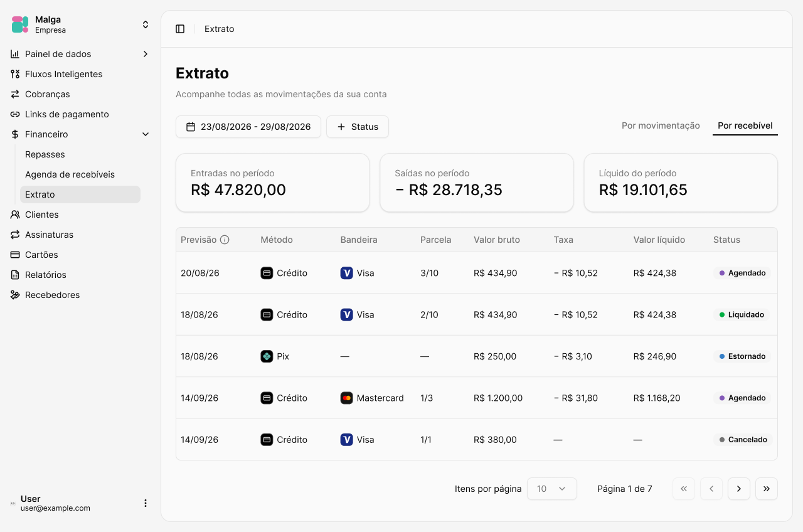Switch to Por movimentação tab
This screenshot has width=803, height=532.
click(661, 125)
